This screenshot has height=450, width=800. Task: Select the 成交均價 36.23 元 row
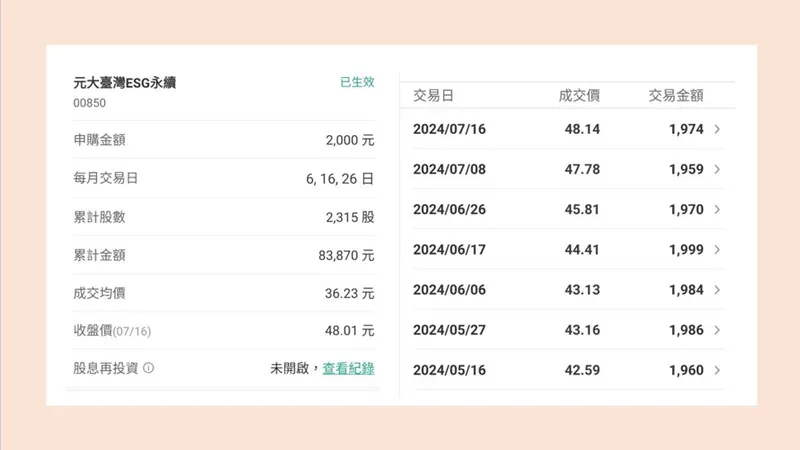(x=224, y=293)
